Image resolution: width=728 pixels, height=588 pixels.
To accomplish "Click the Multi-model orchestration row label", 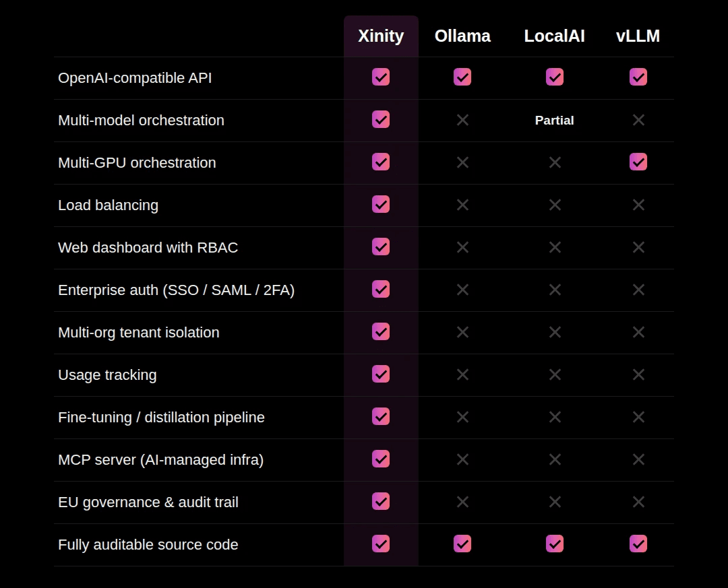I will 141,120.
